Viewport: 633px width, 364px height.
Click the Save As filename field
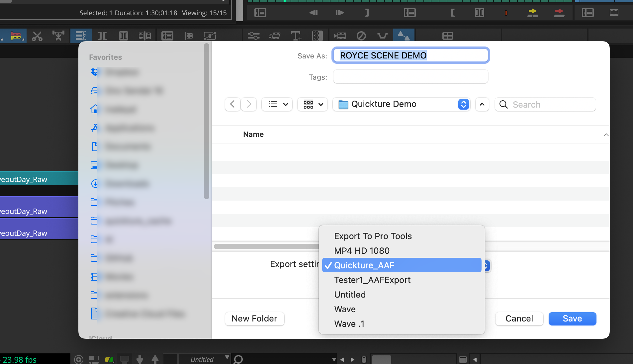[410, 55]
